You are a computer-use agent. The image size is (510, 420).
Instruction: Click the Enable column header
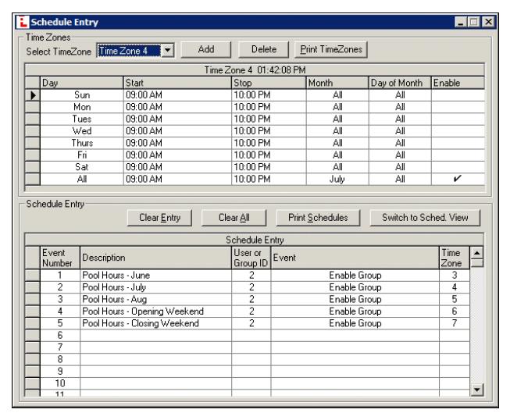[x=458, y=83]
